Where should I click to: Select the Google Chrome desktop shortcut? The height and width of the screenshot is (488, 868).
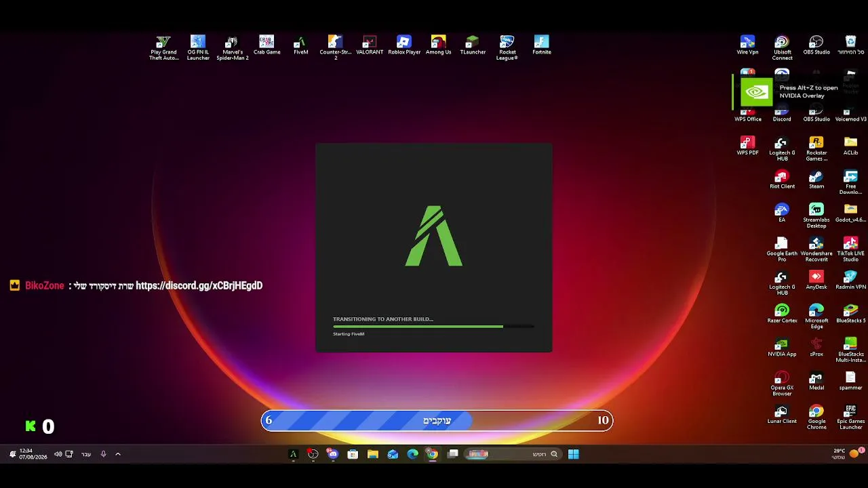816,417
